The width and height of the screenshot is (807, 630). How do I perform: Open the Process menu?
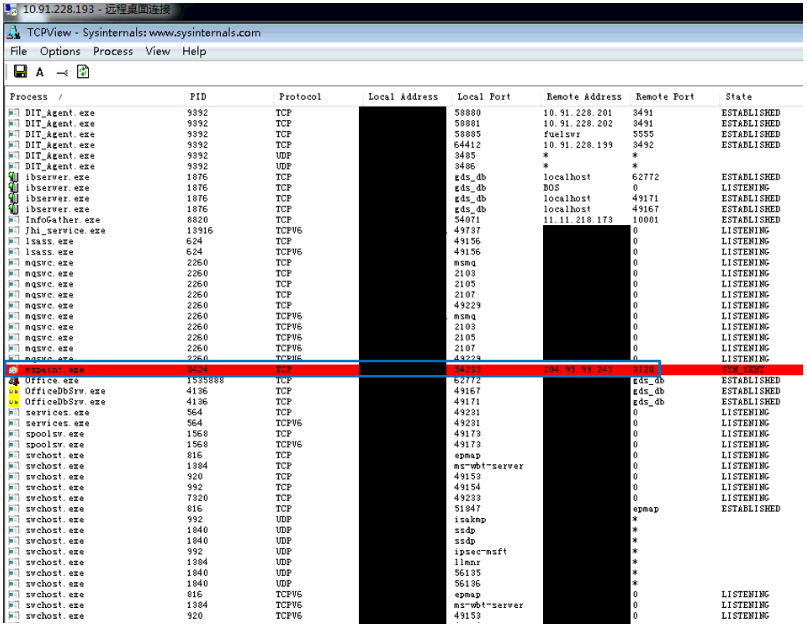[x=113, y=51]
